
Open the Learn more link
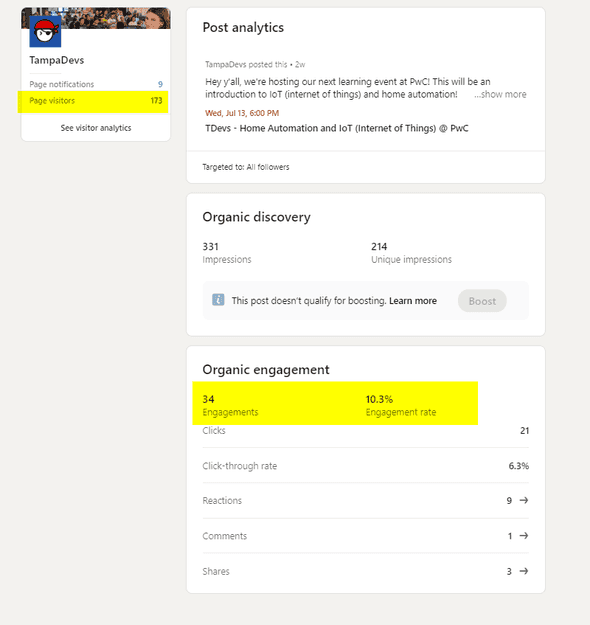click(413, 301)
